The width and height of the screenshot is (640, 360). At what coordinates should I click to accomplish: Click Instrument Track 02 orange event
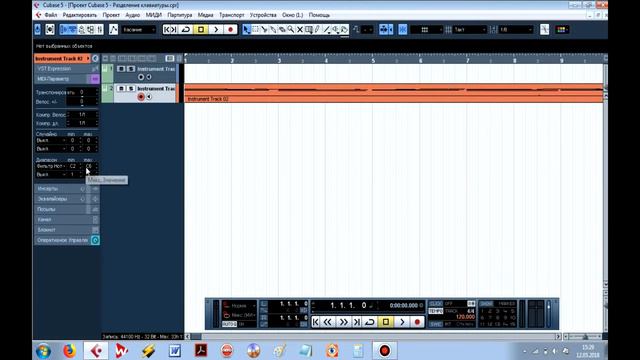tap(393, 93)
